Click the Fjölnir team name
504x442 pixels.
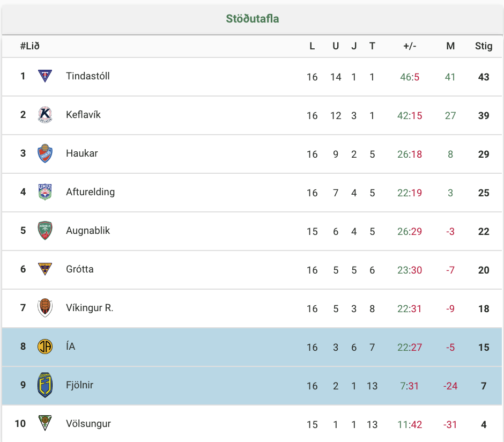click(x=80, y=385)
